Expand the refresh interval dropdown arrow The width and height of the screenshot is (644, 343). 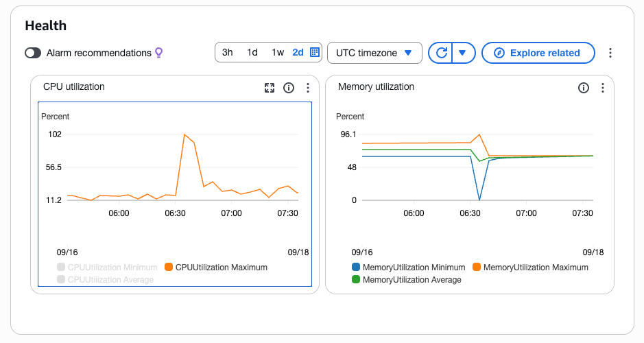463,53
